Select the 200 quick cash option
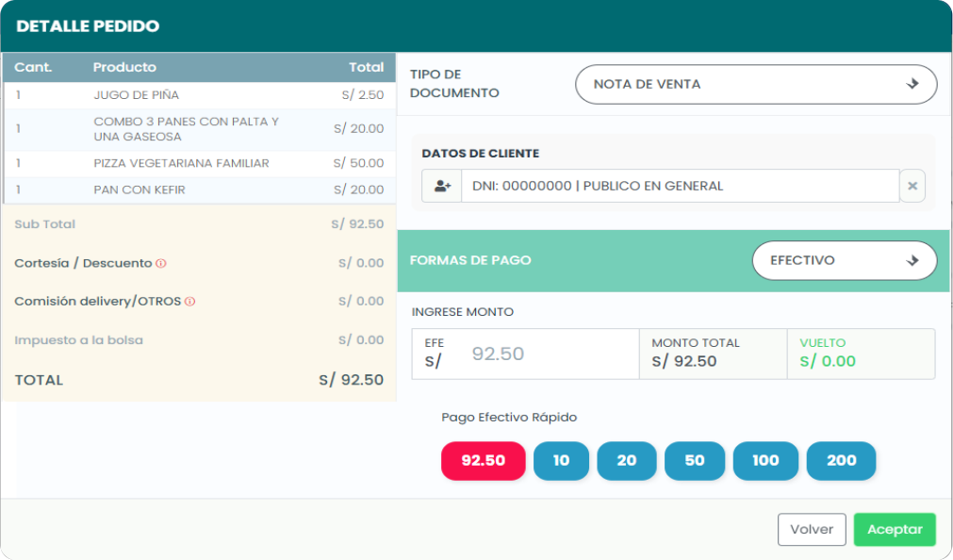 click(x=840, y=461)
